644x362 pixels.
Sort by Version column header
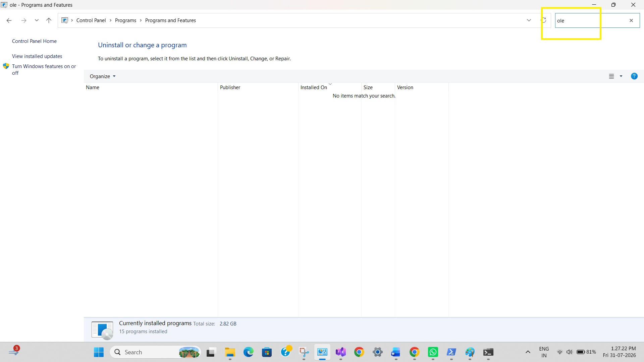[x=422, y=87]
